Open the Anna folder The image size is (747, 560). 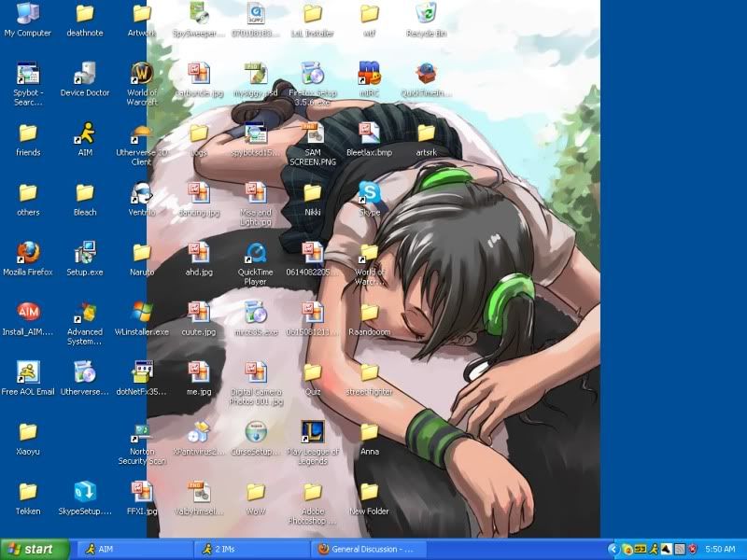click(369, 438)
